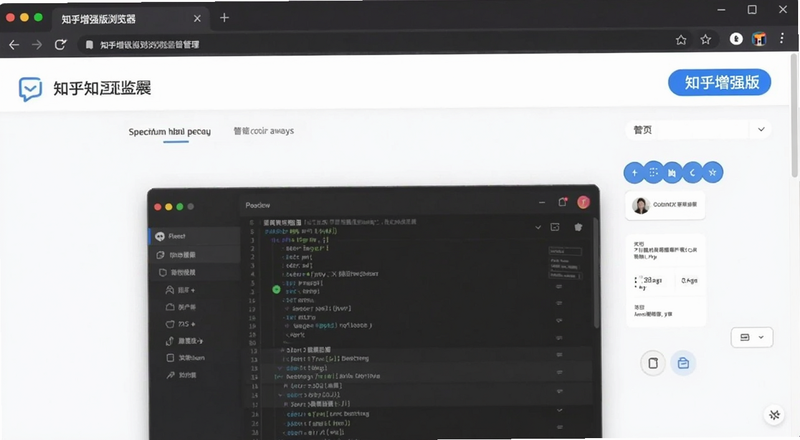Go back with the browser back arrow
800x440 pixels.
click(14, 45)
